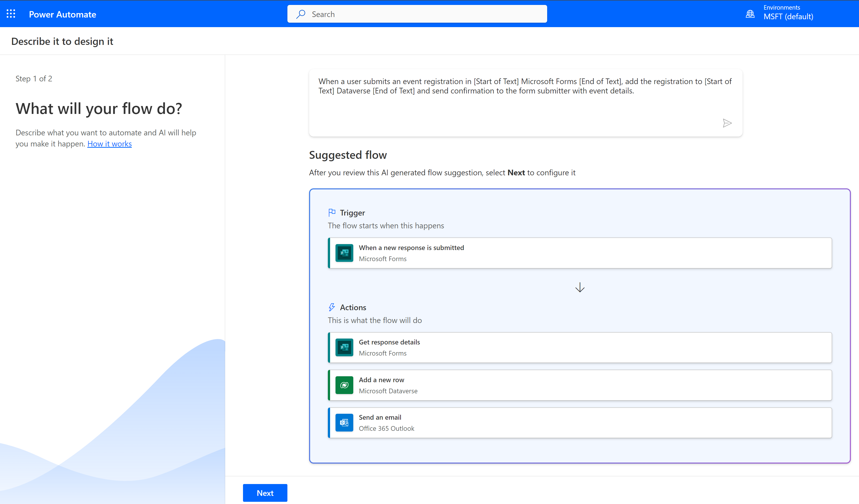Select the Describe it to design it heading
Image resolution: width=859 pixels, height=504 pixels.
62,41
